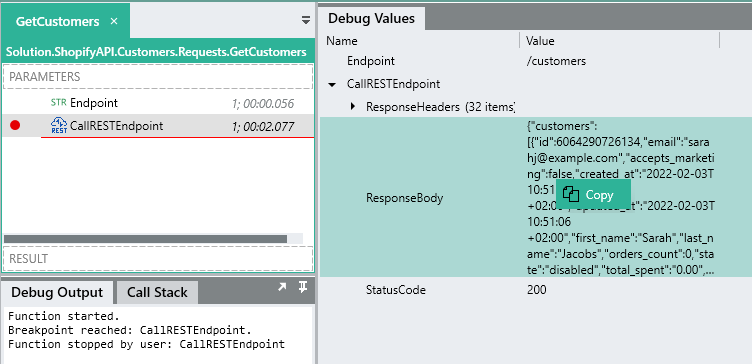Image resolution: width=752 pixels, height=364 pixels.
Task: Select the ResponseBody row name
Action: coord(404,198)
